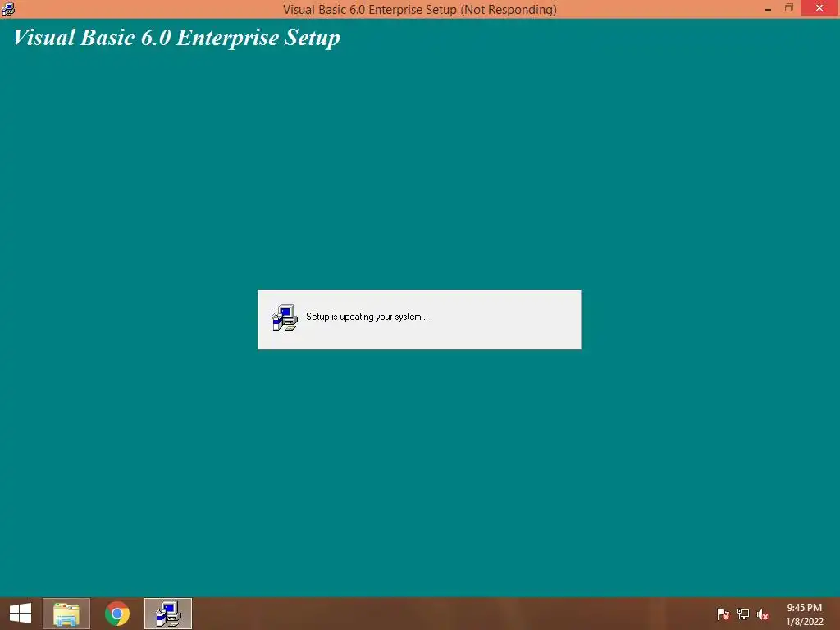Minimize the Visual Basic Setup window
This screenshot has width=840, height=630.
tap(768, 8)
